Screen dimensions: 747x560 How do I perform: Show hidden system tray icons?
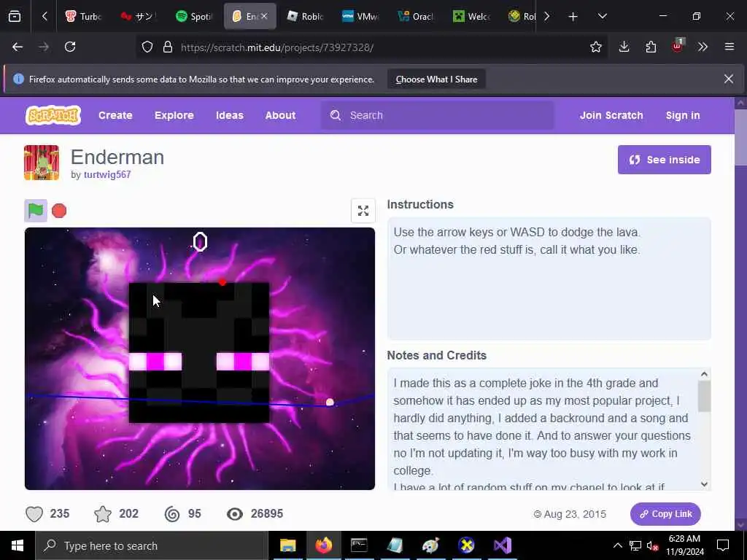tap(617, 545)
